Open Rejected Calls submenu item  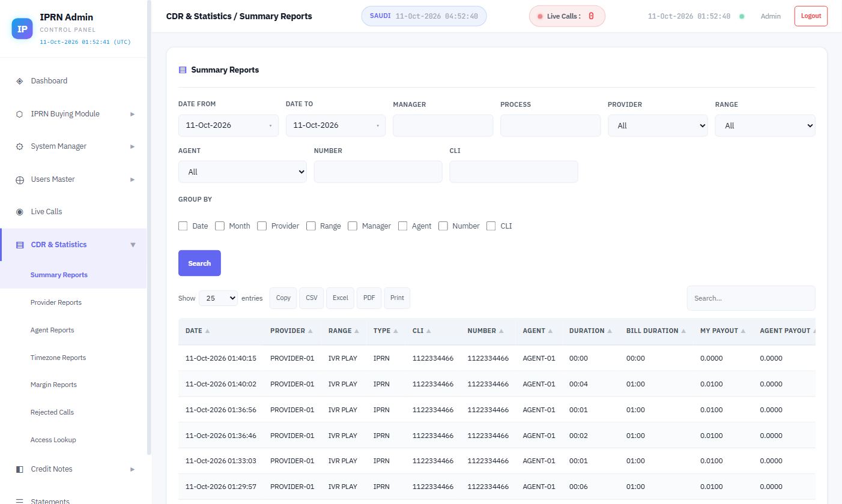point(52,412)
